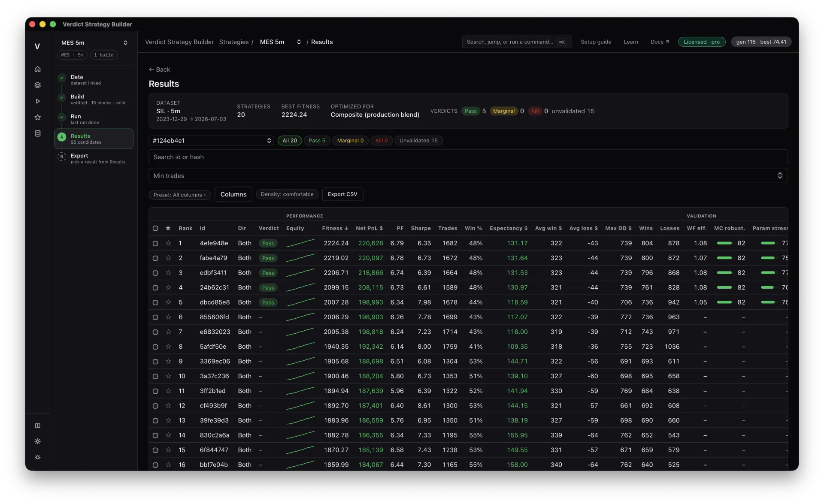
Task: Check the row checkbox for fabe4a79
Action: coord(155,258)
